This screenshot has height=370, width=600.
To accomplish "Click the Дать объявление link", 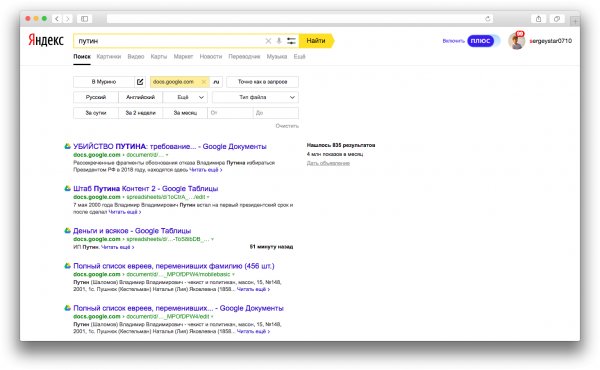I will (x=328, y=163).
